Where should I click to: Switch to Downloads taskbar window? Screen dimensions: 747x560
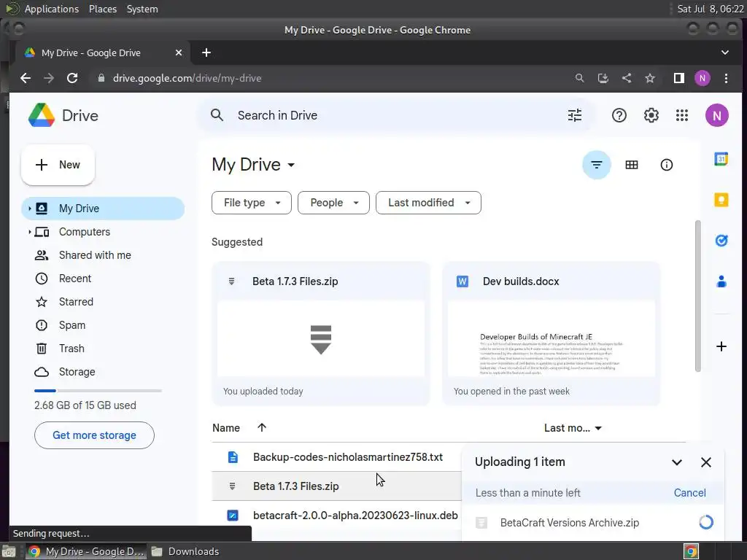(185, 551)
